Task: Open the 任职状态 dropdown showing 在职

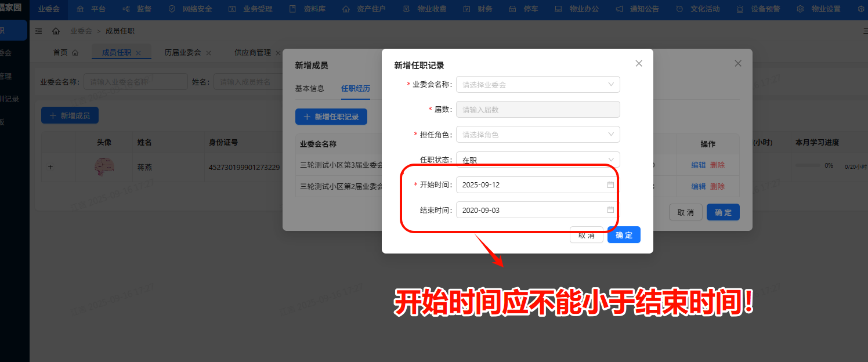Action: coord(537,159)
